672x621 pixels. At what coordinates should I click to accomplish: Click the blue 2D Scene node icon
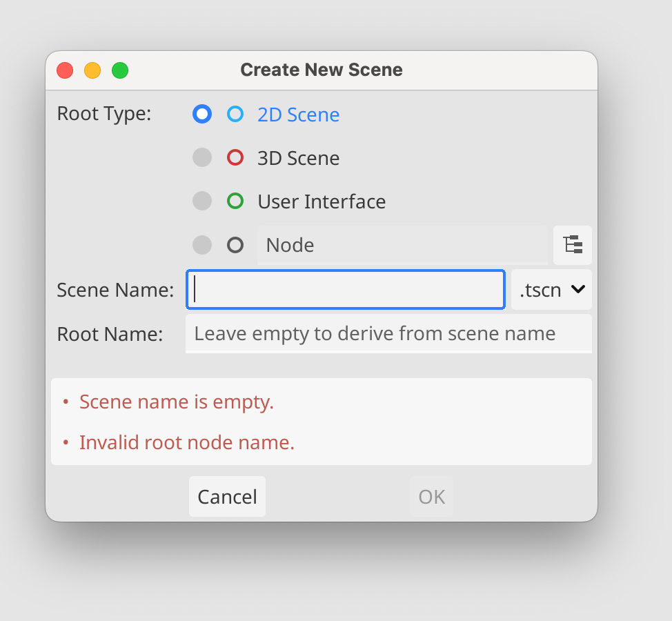pos(235,114)
